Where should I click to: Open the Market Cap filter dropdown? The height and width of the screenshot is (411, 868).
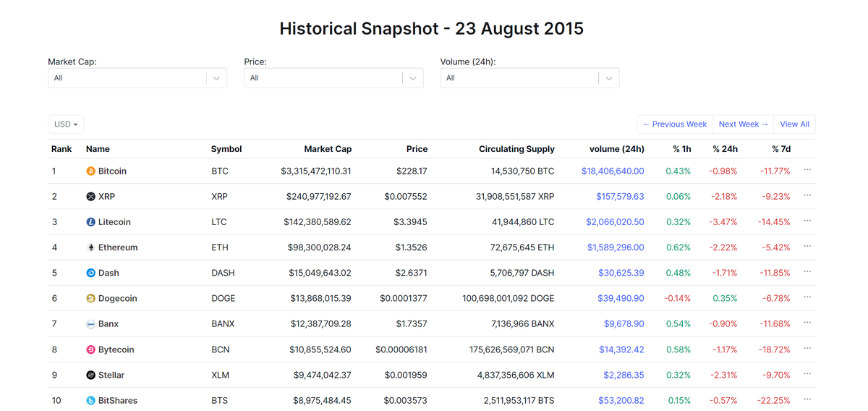[x=137, y=78]
